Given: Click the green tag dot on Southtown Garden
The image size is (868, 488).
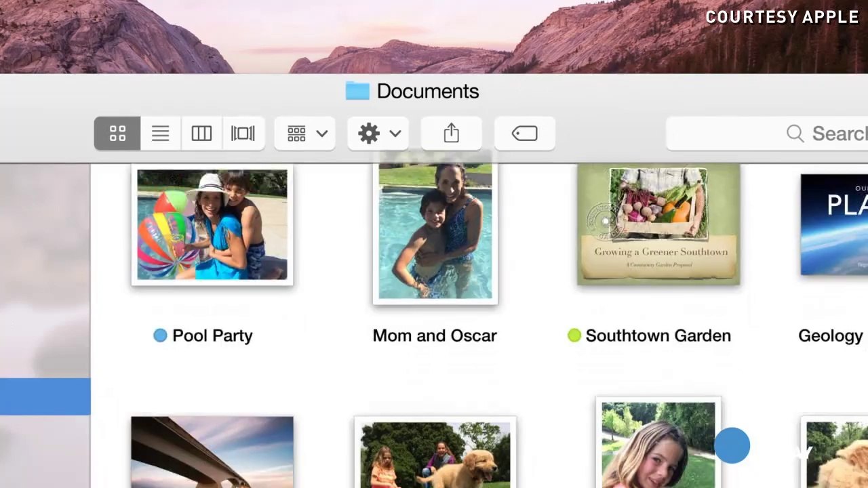Looking at the screenshot, I should 574,335.
